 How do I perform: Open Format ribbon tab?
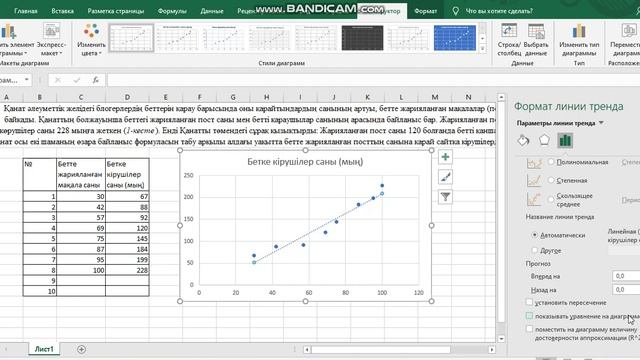pyautogui.click(x=425, y=11)
